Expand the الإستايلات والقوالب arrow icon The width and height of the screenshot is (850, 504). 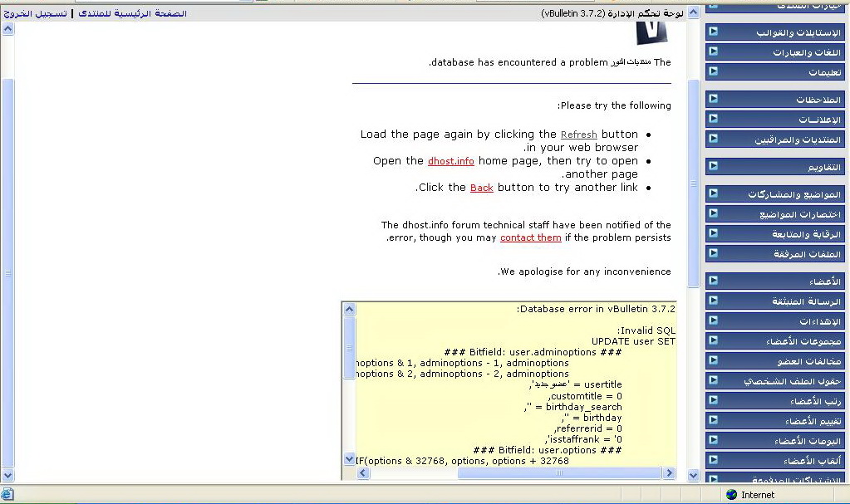point(713,32)
